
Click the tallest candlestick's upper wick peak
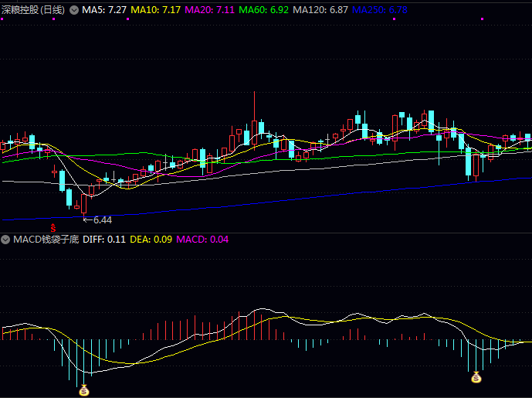254,93
